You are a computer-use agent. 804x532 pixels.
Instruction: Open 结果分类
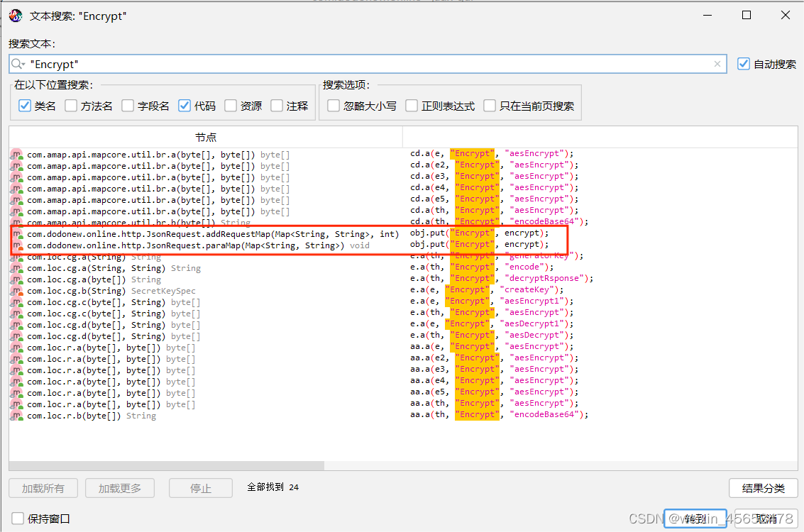(x=764, y=487)
